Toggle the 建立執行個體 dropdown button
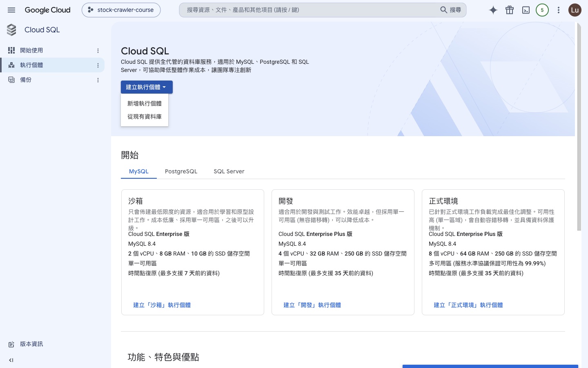 147,87
